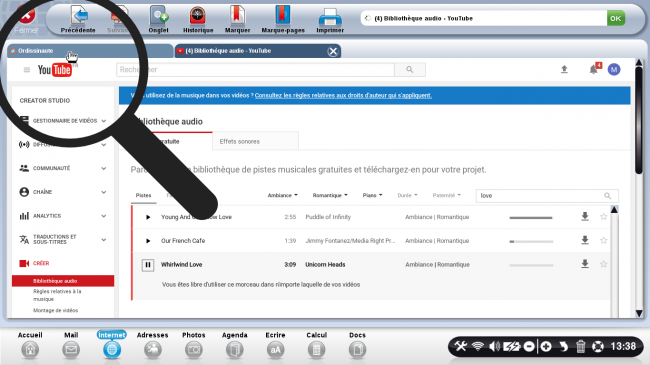Click the popularity bar of Whirlwind Love
Image resolution: width=650 pixels, height=365 pixels.
pyautogui.click(x=531, y=265)
